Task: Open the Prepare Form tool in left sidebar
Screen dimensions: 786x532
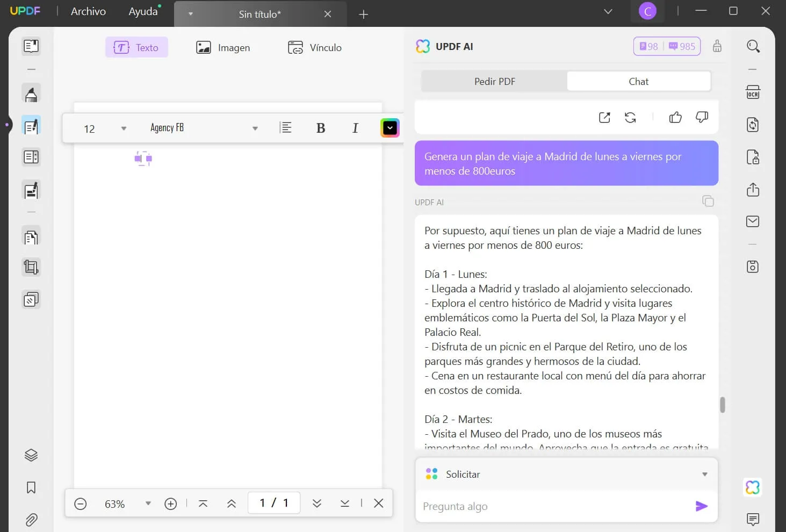Action: tap(31, 157)
